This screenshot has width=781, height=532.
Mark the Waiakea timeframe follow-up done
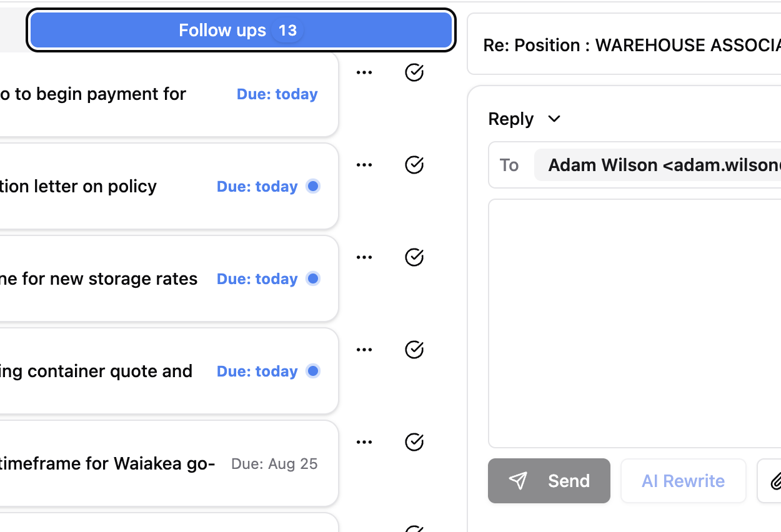(414, 442)
